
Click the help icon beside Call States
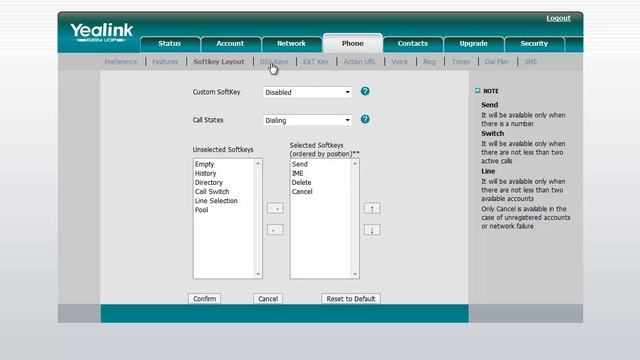[x=365, y=119]
